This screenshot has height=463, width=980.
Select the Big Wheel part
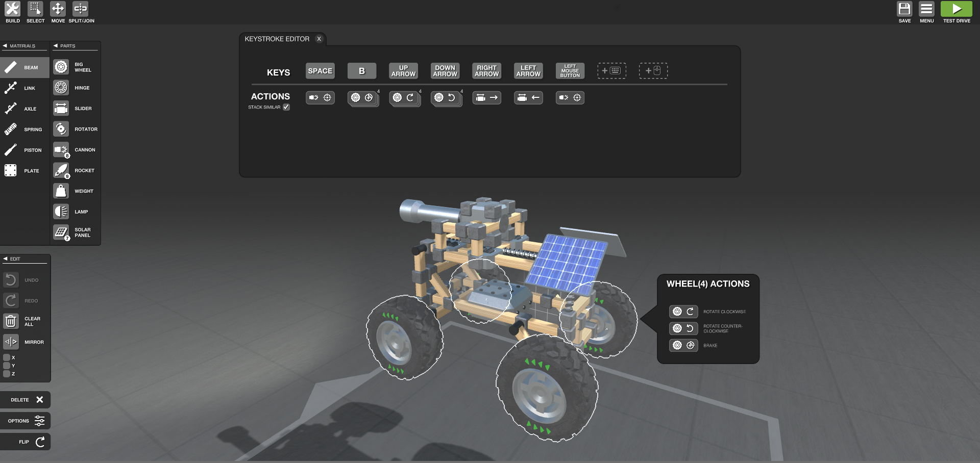pyautogui.click(x=61, y=67)
